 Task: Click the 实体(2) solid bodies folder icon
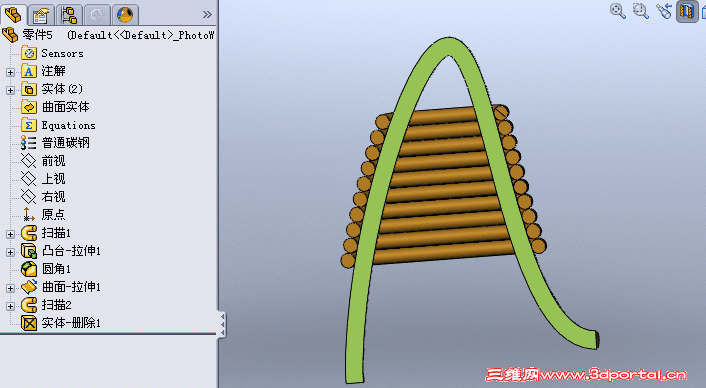[x=29, y=89]
